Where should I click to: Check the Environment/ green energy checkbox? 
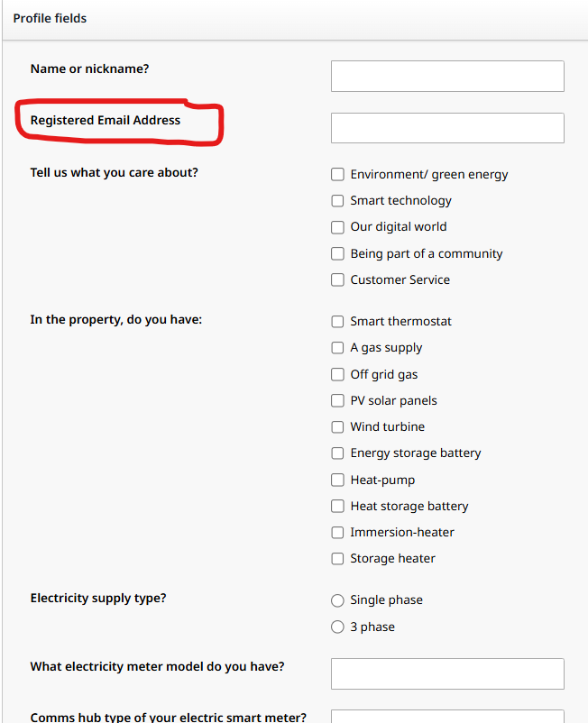337,174
